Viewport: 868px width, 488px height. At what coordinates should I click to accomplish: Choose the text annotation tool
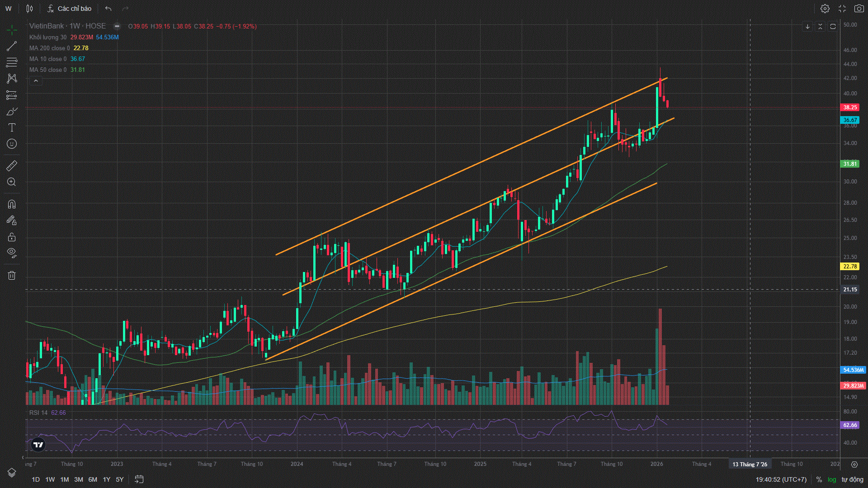pos(12,127)
